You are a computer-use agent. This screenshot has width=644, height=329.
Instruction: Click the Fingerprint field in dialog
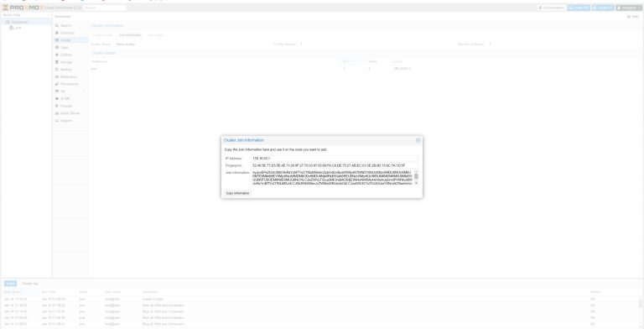335,165
